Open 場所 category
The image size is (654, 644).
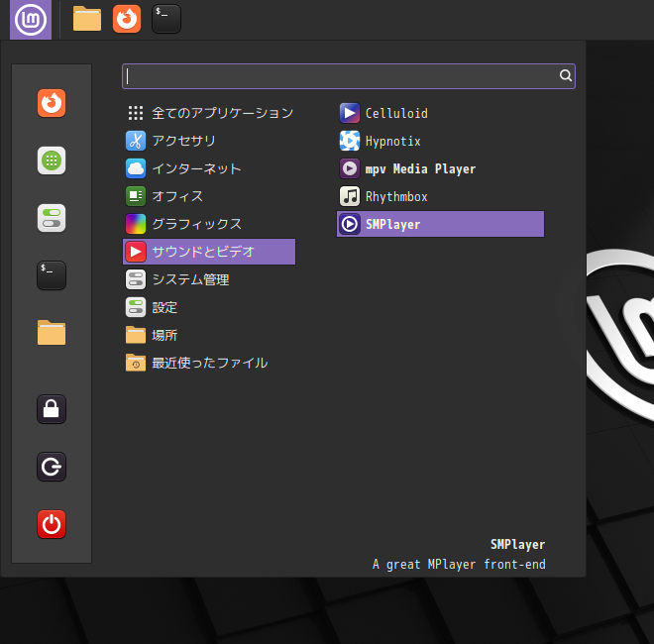(x=209, y=335)
